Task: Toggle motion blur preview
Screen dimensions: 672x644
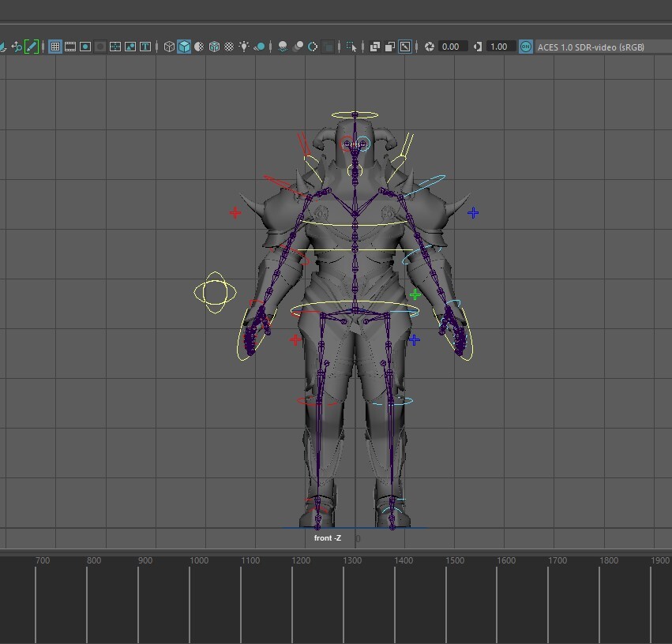Action: pos(298,47)
